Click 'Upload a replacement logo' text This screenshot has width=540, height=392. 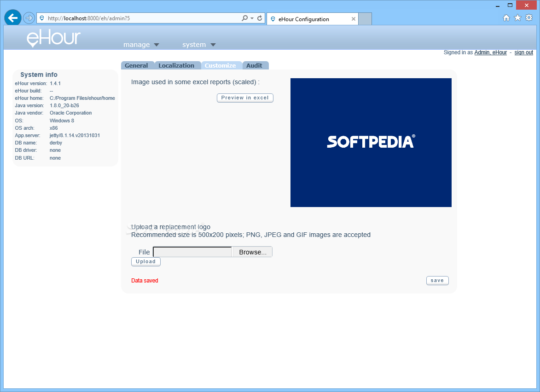coord(171,227)
